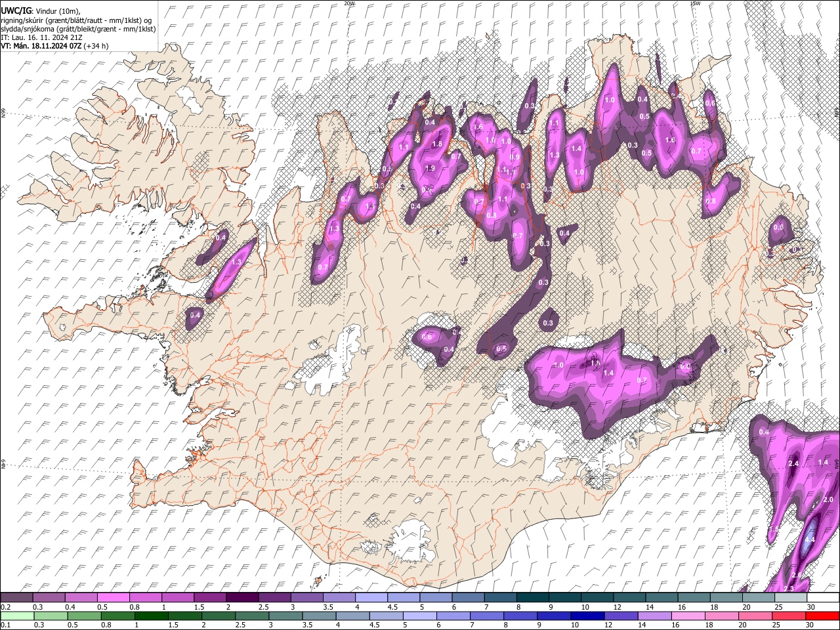Select upper snow scale swatch labeled 0.5
The image size is (840, 630).
coord(113,598)
